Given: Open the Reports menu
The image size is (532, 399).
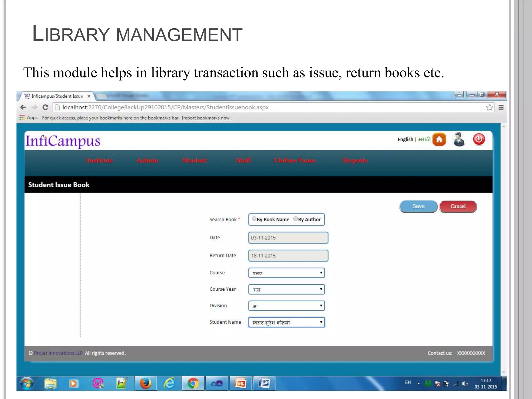Looking at the screenshot, I should (x=355, y=161).
